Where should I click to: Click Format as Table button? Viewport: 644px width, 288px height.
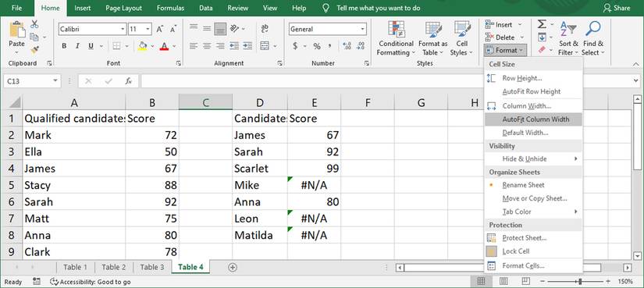(x=433, y=38)
